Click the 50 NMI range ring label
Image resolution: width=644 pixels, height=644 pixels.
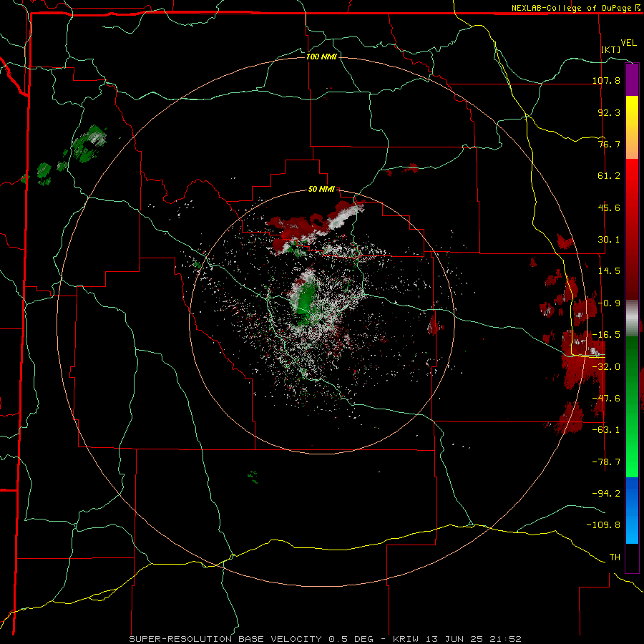[321, 190]
